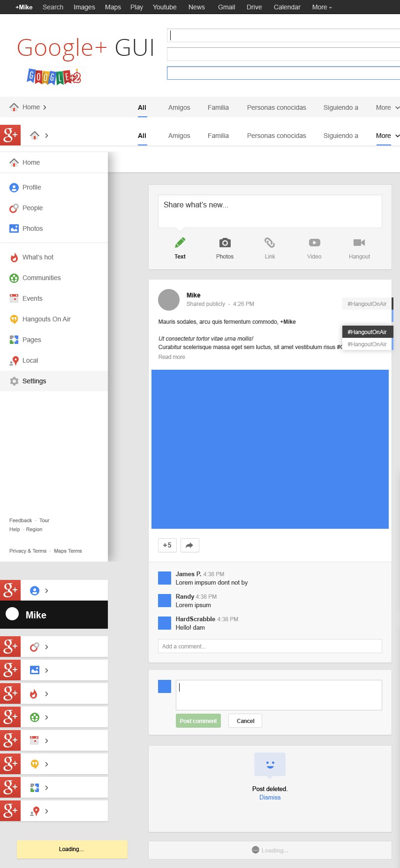Select Siguiendo a tab in second bar

(x=341, y=136)
